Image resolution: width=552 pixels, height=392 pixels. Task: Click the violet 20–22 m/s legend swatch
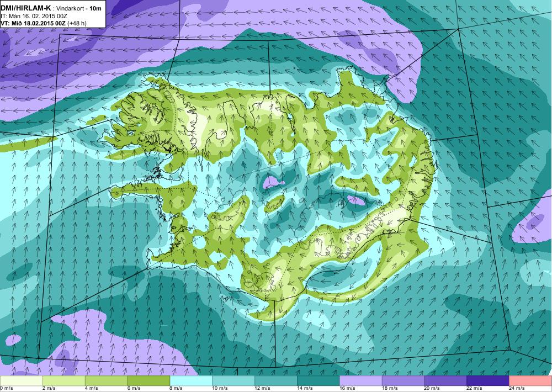445,381
